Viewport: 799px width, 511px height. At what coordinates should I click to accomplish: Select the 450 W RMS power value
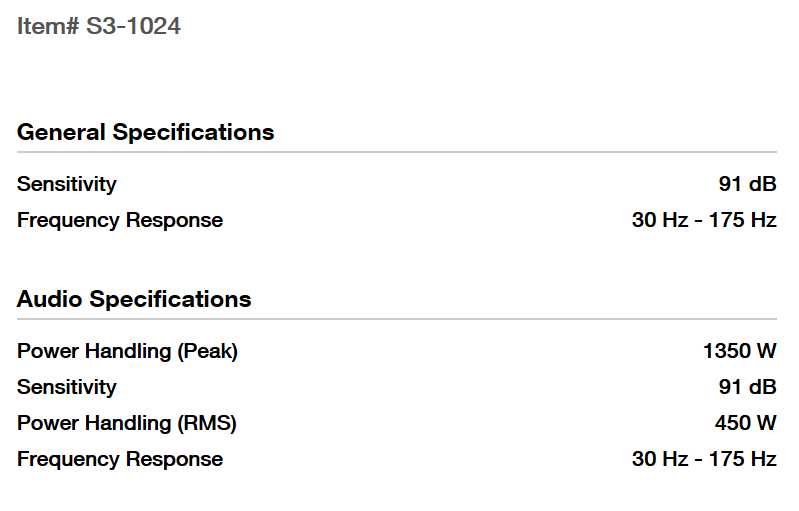pos(745,423)
